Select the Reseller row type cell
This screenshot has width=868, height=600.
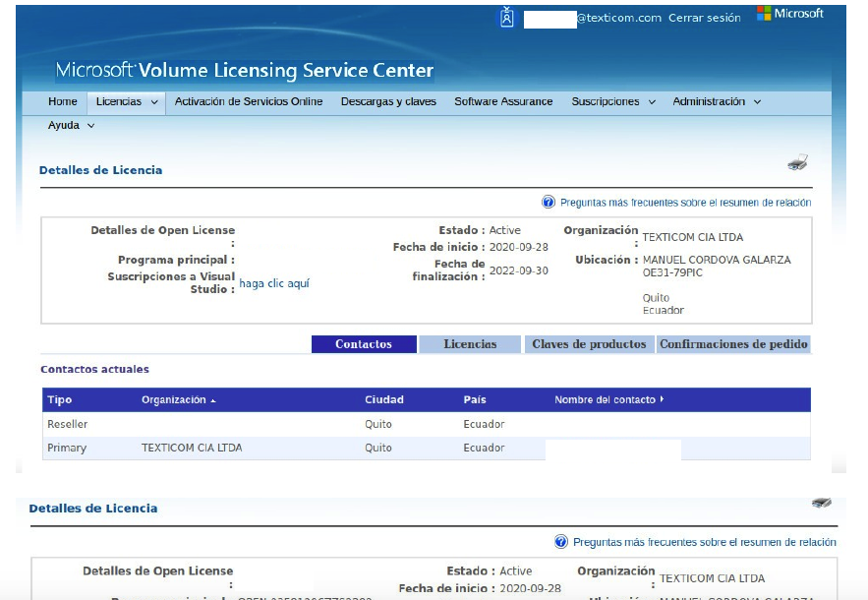[x=68, y=424]
